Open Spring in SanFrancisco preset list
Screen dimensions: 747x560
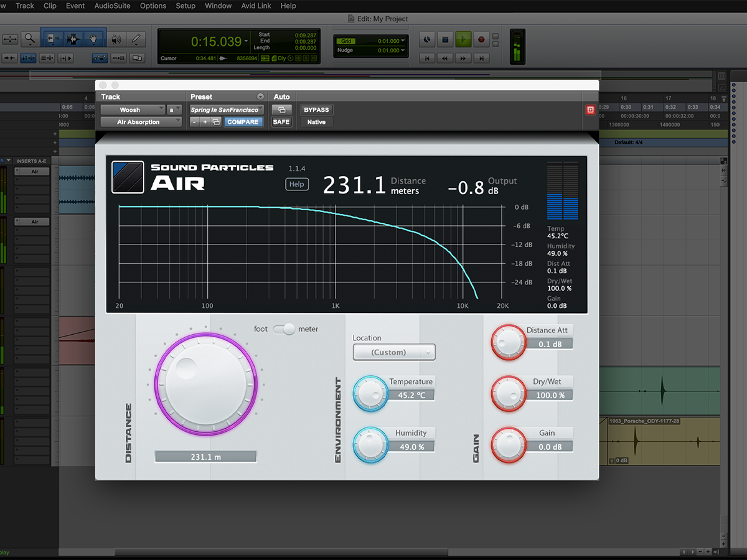coord(227,110)
